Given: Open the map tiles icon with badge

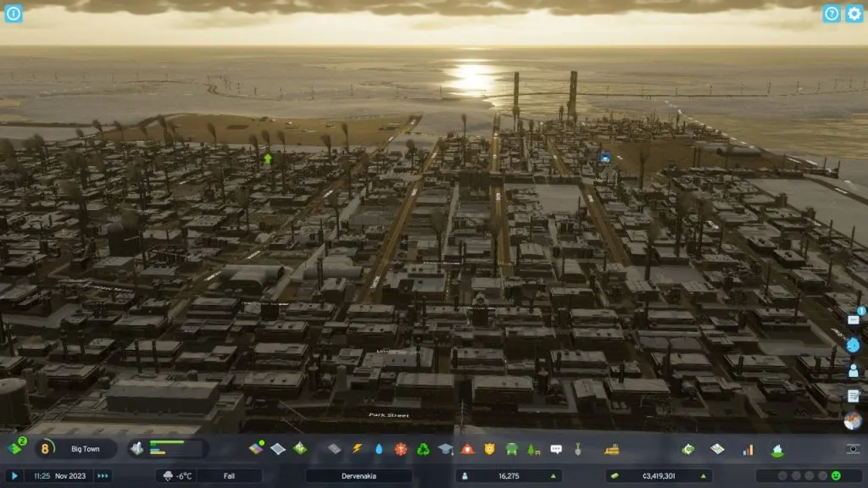Looking at the screenshot, I should pos(16,446).
